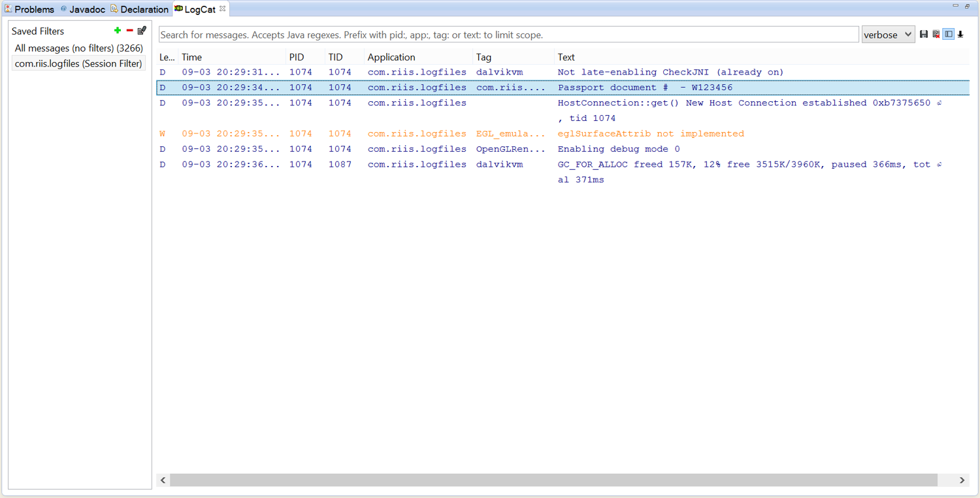The height and width of the screenshot is (498, 980).
Task: Open the verbose log level dropdown
Action: (x=888, y=35)
